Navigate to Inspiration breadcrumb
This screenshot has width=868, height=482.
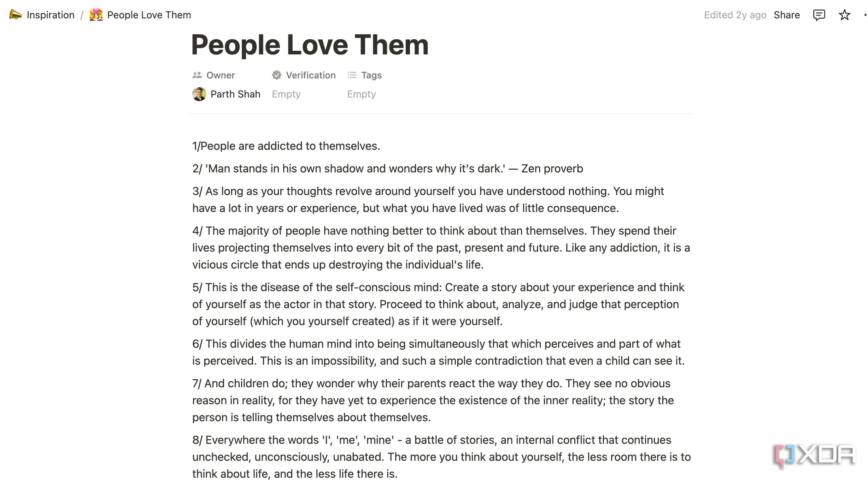click(51, 15)
